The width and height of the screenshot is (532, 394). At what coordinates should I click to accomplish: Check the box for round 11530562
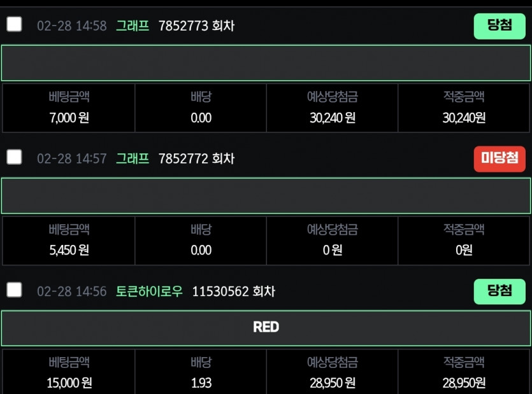point(14,290)
